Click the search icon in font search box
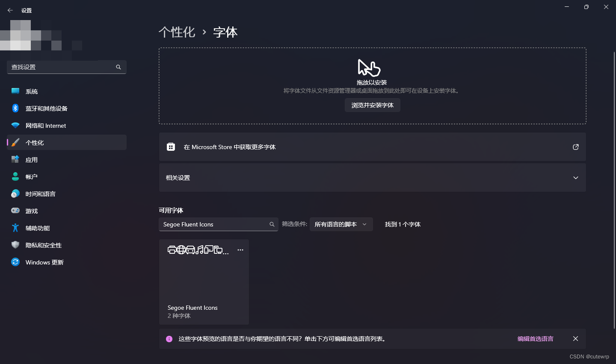 pyautogui.click(x=272, y=224)
